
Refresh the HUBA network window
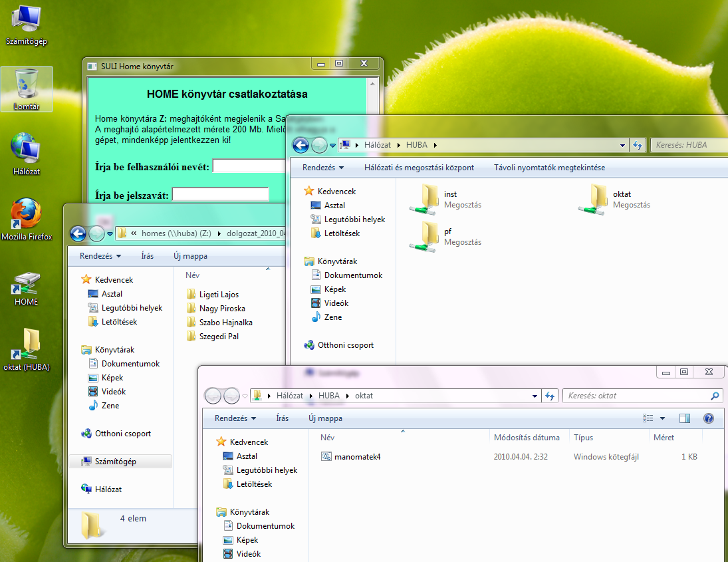tap(638, 145)
